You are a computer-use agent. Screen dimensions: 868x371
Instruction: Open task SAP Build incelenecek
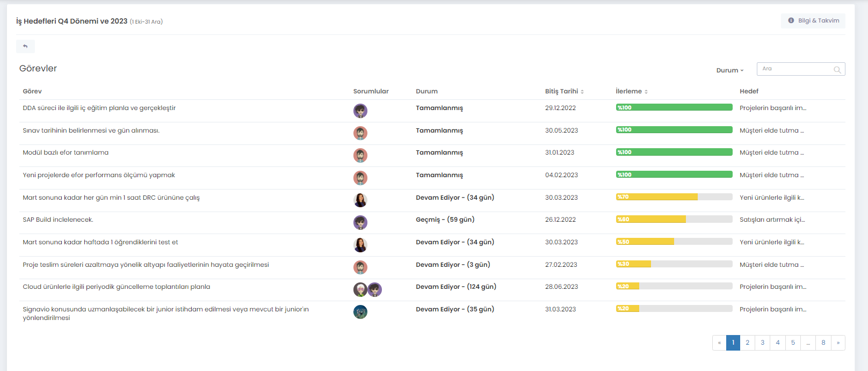58,220
